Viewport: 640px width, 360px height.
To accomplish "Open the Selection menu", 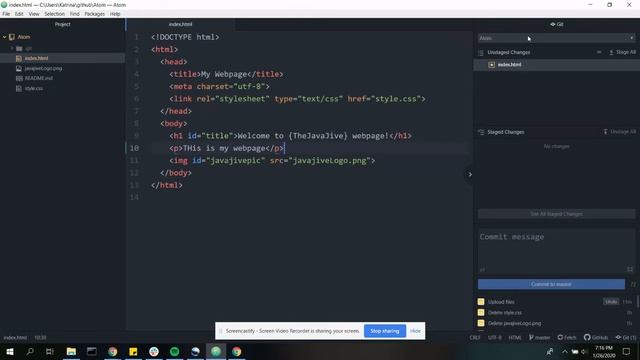I will 55,14.
